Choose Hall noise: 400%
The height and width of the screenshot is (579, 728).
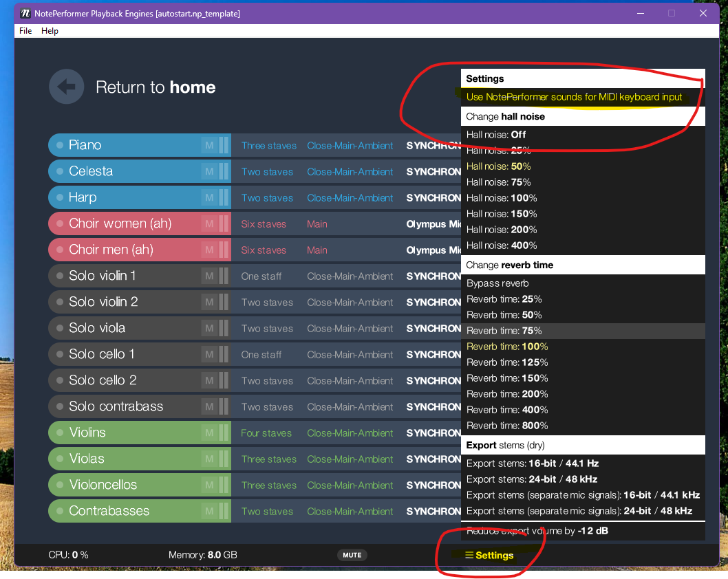coord(583,245)
